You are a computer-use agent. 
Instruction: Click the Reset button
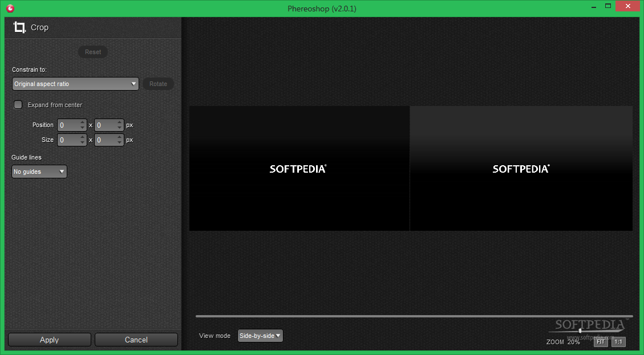click(93, 52)
